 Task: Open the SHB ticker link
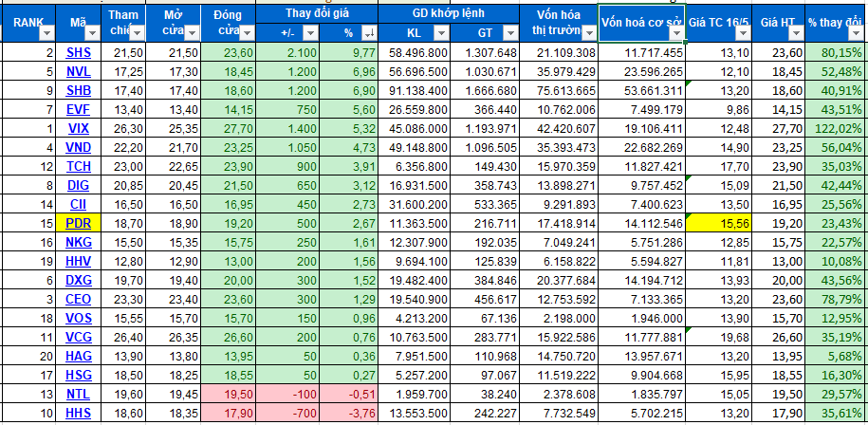point(78,91)
